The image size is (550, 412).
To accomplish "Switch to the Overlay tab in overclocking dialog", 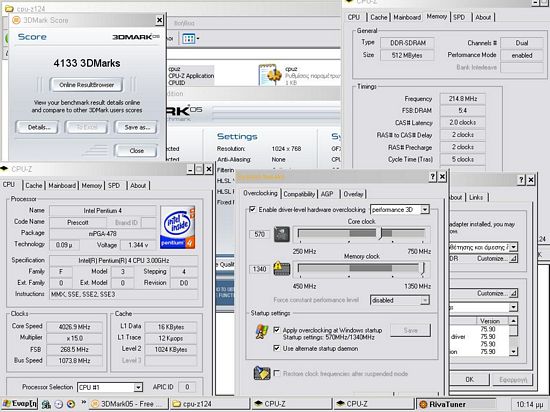I will point(353,194).
